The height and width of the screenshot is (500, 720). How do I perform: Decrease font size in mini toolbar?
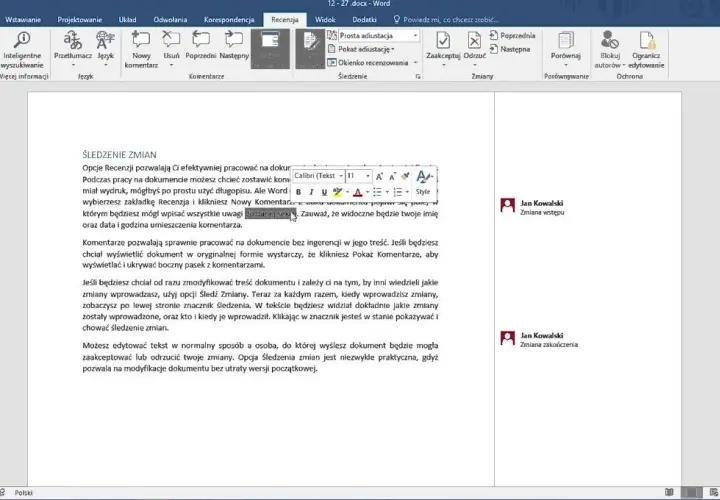tap(392, 176)
